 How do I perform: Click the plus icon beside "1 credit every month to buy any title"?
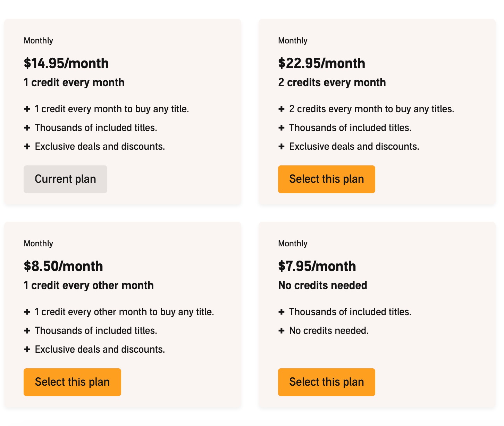click(x=27, y=109)
